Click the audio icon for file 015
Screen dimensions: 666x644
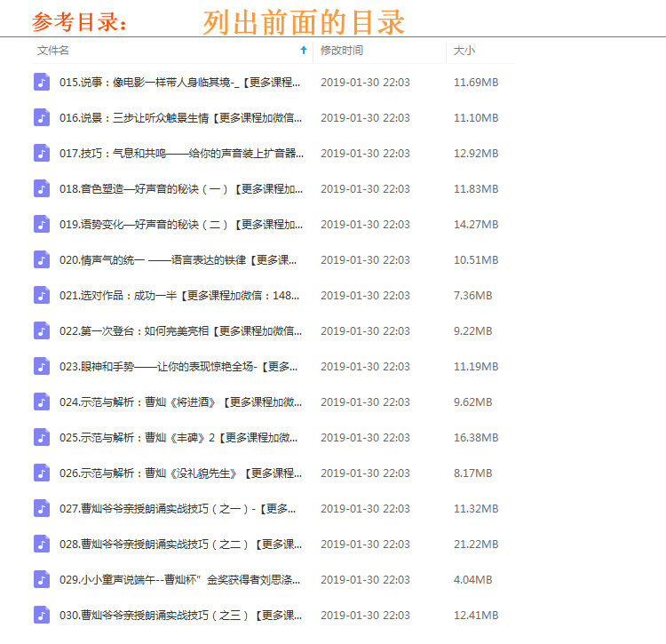(x=42, y=83)
